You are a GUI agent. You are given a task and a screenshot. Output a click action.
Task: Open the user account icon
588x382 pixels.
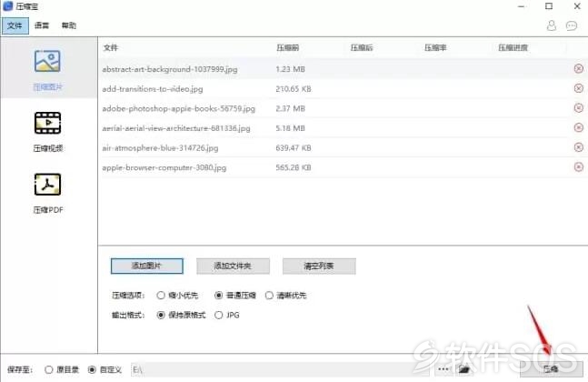(x=552, y=25)
